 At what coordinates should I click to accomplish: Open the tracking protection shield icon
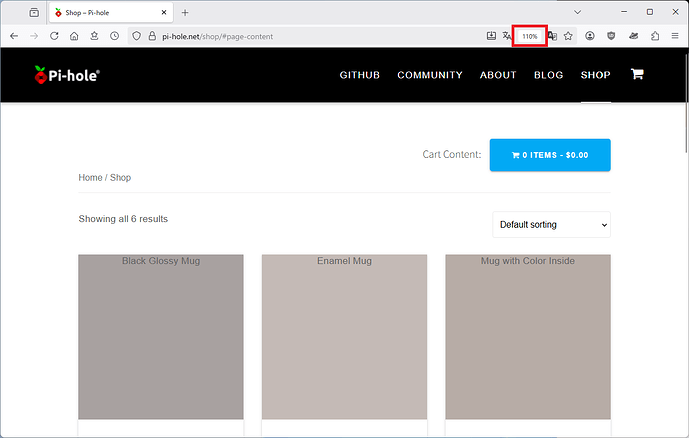click(x=137, y=36)
